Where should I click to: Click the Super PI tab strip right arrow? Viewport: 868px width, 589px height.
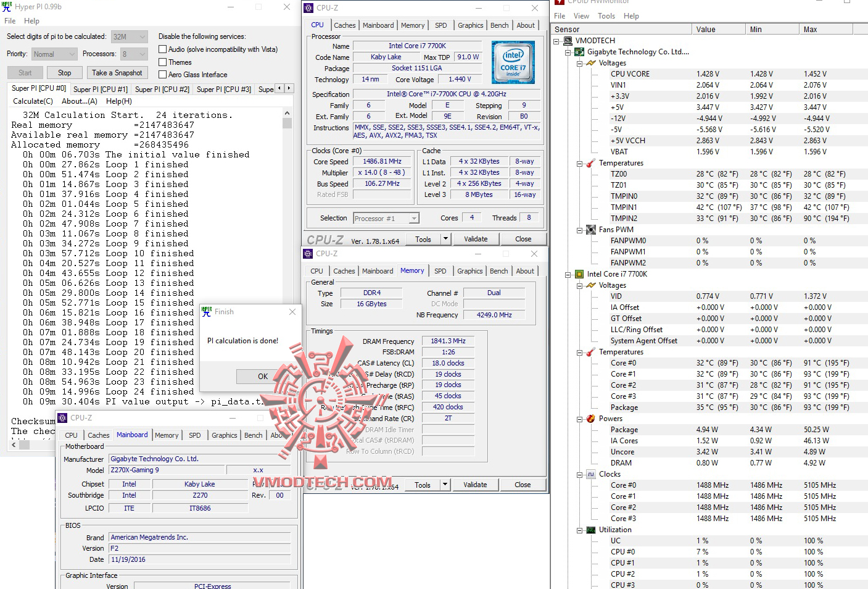[289, 88]
